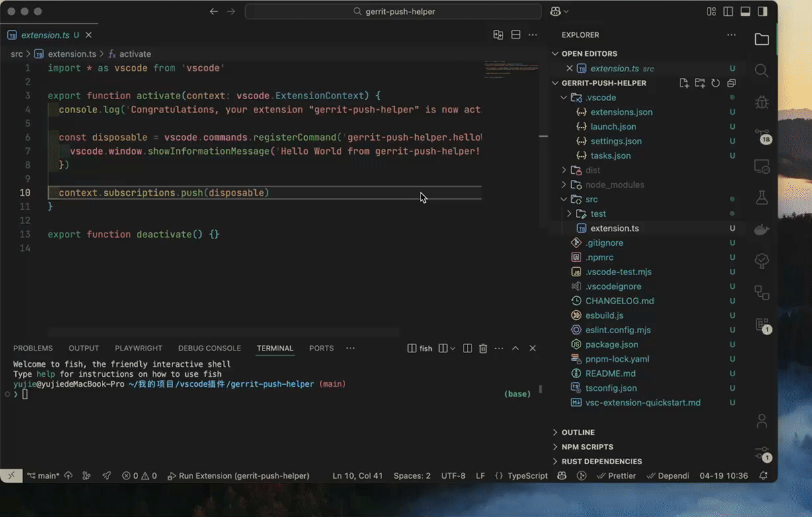Refresh the explorer file tree
This screenshot has height=517, width=812.
pyautogui.click(x=715, y=83)
